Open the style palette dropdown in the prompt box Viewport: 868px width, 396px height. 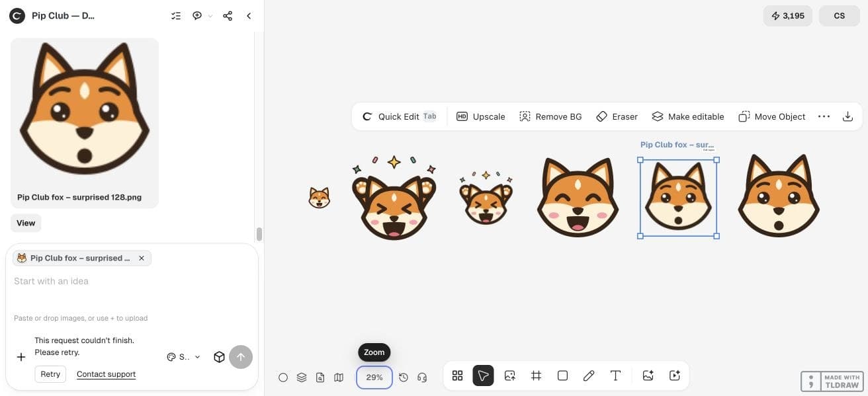tap(183, 357)
